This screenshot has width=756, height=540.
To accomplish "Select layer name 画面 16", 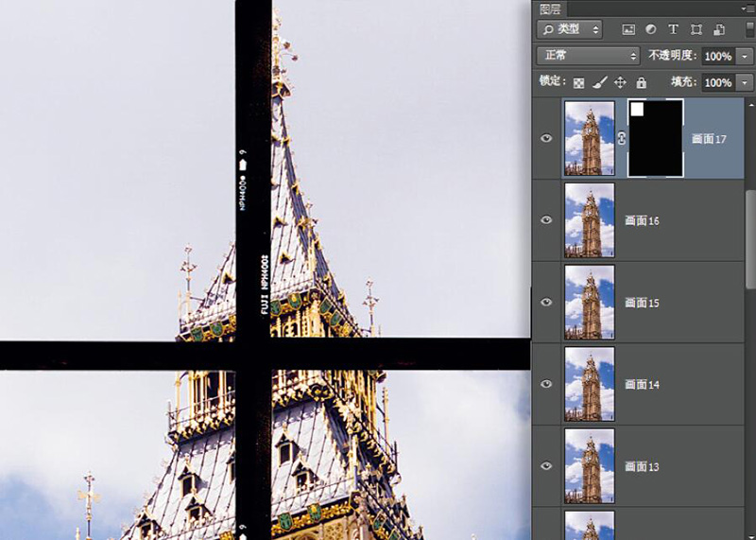I will click(642, 220).
